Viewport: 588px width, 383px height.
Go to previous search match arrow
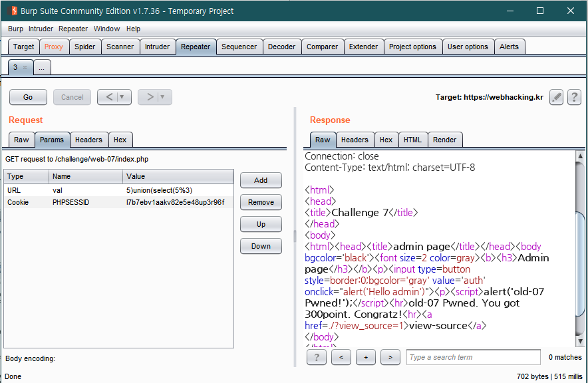click(x=341, y=357)
